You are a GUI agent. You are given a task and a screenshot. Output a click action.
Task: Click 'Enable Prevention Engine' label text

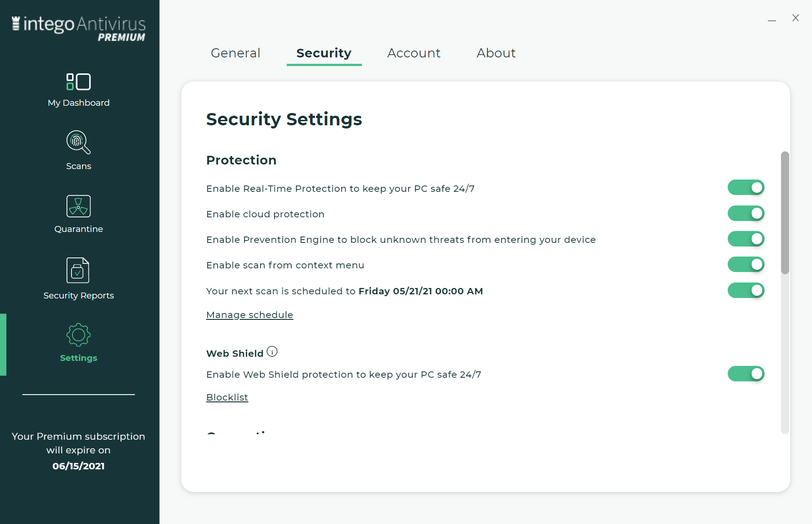click(x=401, y=240)
